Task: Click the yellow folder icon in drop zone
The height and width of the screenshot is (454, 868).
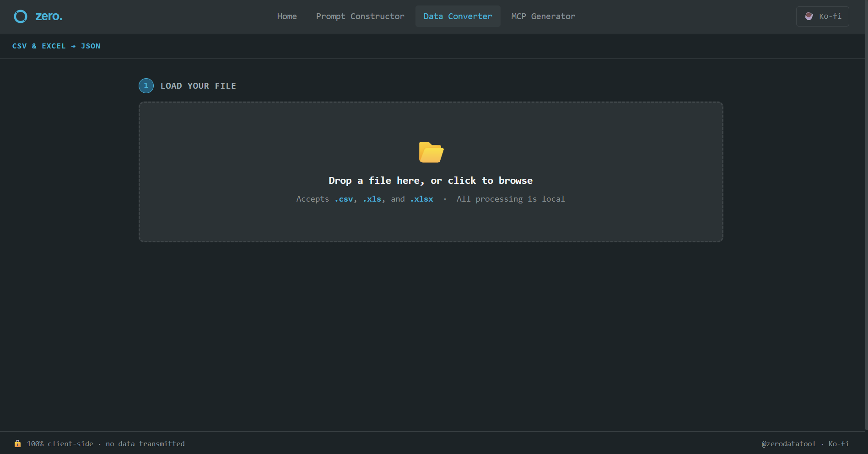Action: 431,152
